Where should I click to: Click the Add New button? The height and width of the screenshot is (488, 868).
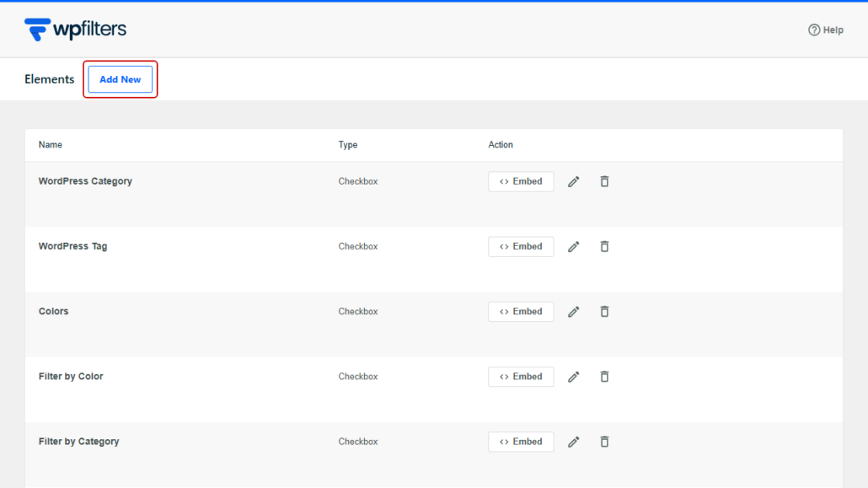click(x=121, y=79)
